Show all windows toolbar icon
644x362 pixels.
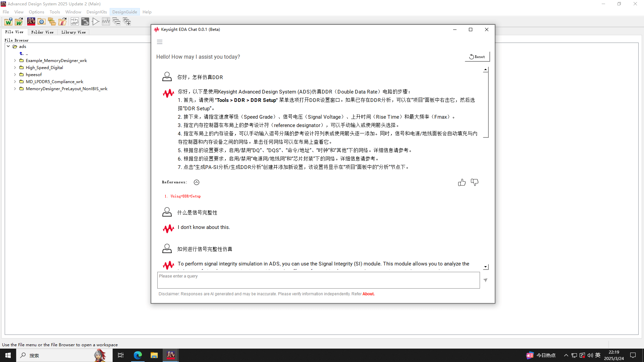pyautogui.click(x=127, y=22)
